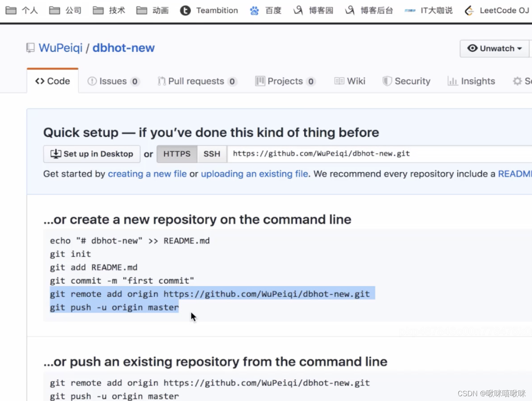
Task: Open the Projects tab
Action: [x=285, y=81]
